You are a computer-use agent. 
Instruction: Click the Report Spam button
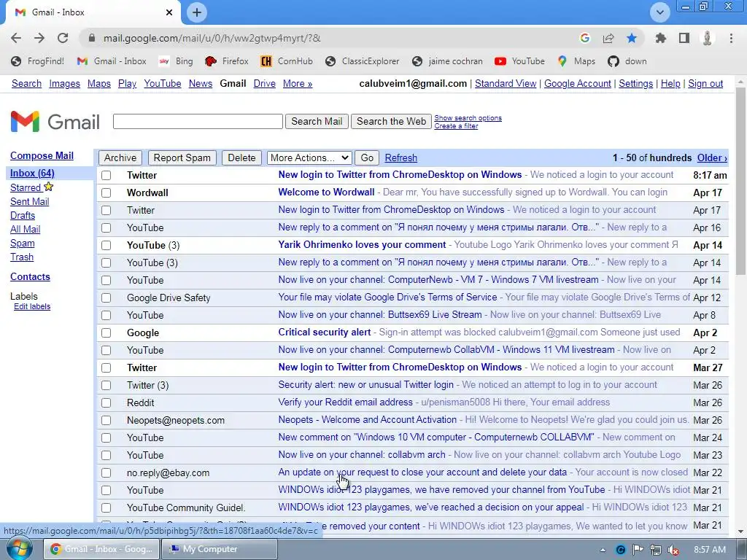[182, 157]
